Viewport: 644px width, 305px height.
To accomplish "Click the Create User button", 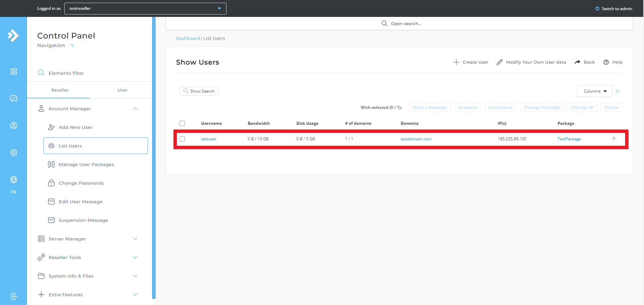I will pyautogui.click(x=471, y=62).
